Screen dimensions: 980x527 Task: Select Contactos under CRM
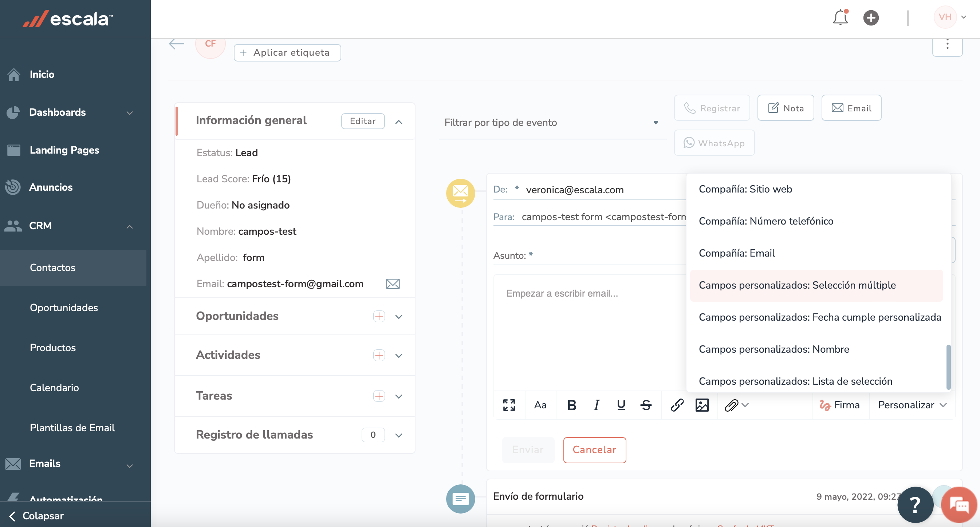tap(73, 268)
